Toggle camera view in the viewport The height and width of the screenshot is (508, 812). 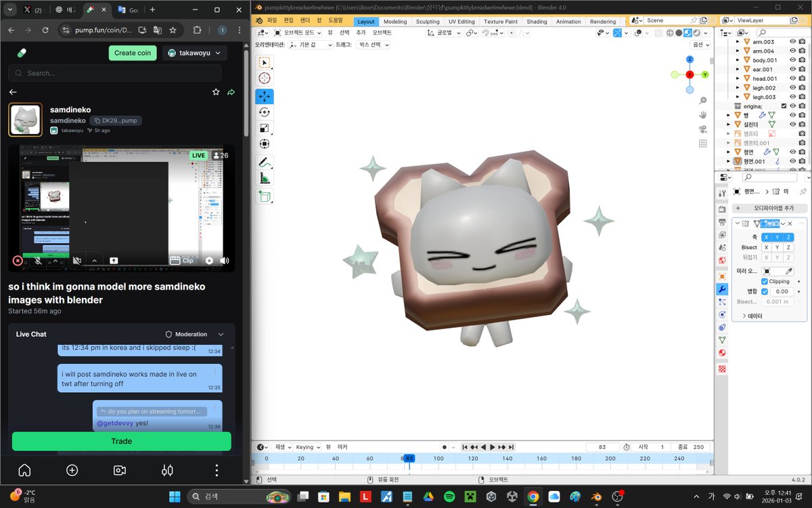point(703,129)
